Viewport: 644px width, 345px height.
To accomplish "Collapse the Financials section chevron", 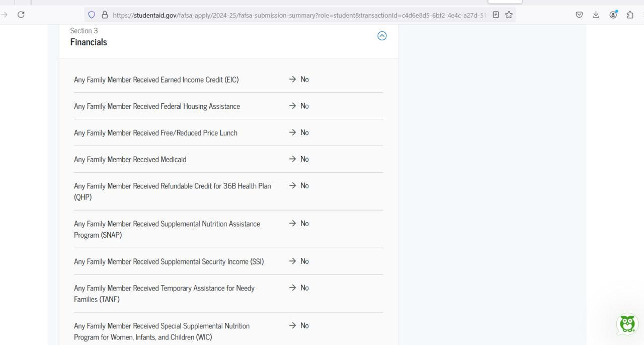I will tap(382, 36).
